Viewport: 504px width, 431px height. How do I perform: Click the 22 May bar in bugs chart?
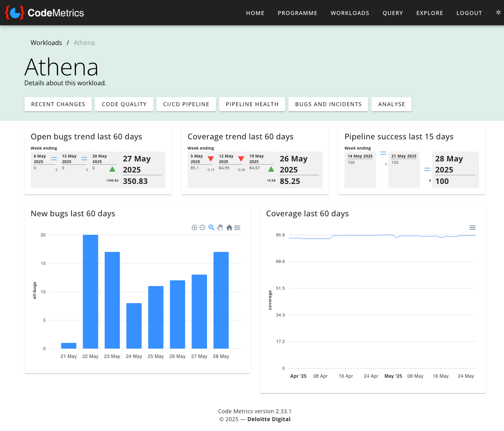coord(90,292)
